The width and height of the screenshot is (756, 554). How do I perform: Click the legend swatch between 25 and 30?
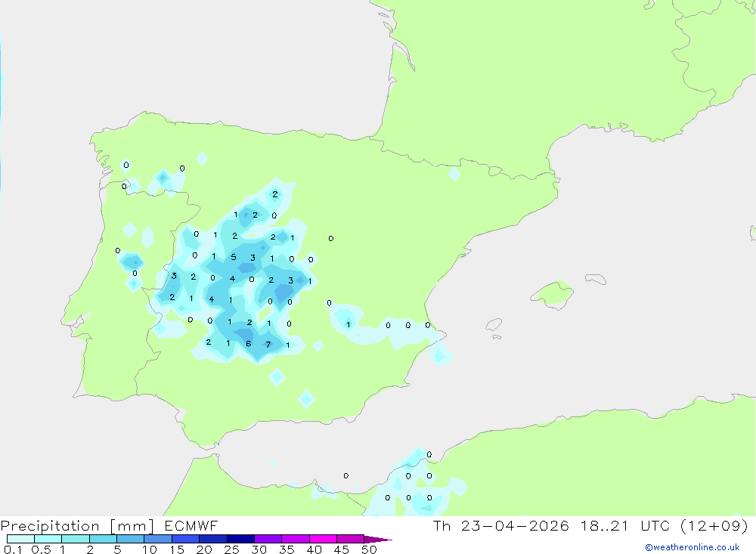pyautogui.click(x=240, y=539)
